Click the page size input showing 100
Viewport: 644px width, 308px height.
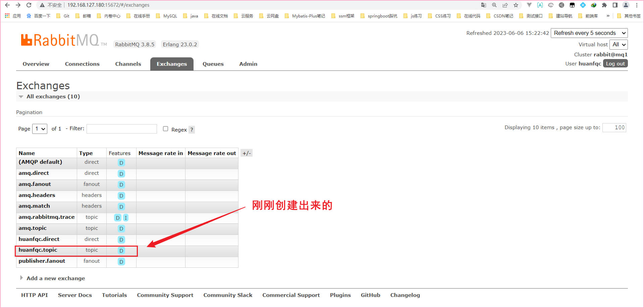click(x=614, y=127)
